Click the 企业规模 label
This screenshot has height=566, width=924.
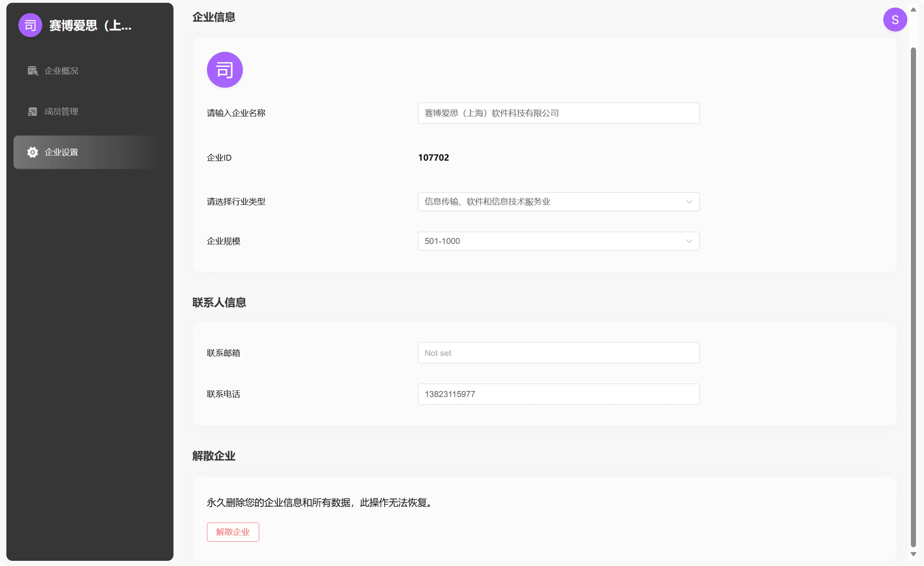coord(224,241)
